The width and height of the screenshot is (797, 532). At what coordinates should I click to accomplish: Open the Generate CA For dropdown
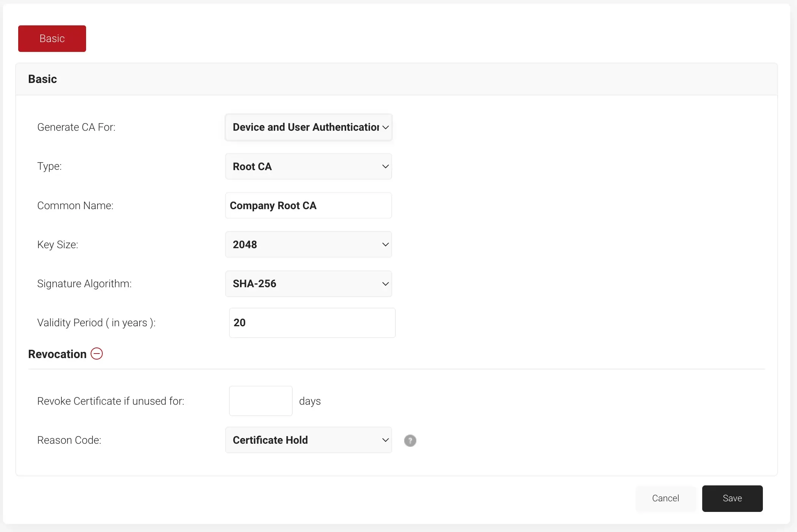(308, 127)
